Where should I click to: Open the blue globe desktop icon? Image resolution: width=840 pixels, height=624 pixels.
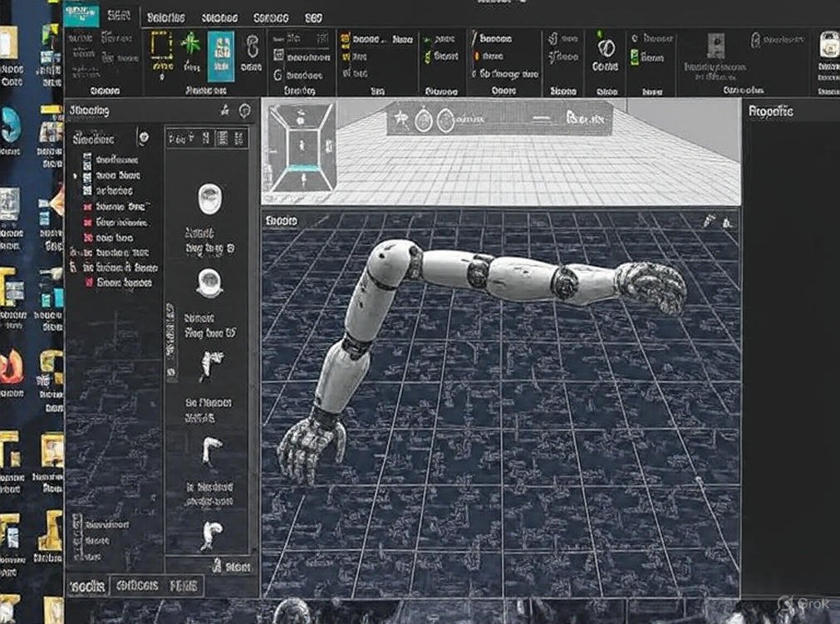10,125
